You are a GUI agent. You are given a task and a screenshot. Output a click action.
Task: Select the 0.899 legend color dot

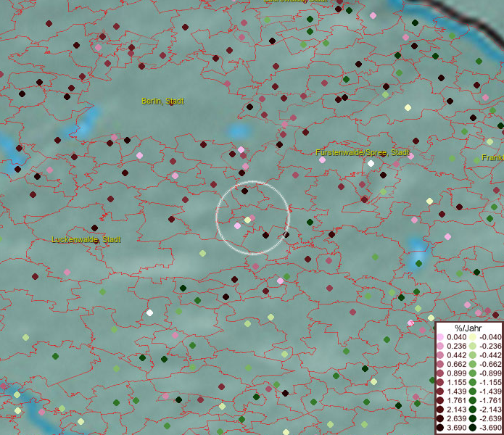[440, 373]
